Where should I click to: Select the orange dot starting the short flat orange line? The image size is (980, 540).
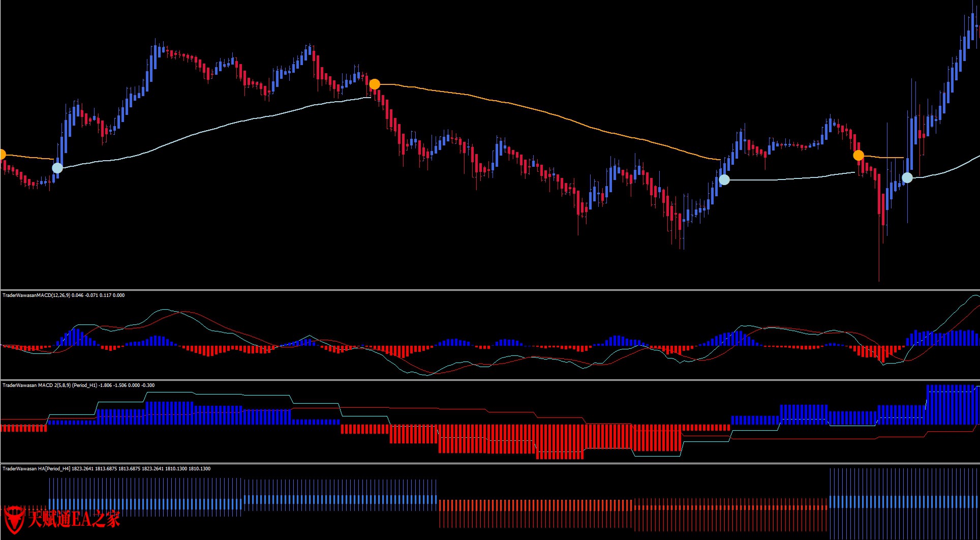(859, 156)
